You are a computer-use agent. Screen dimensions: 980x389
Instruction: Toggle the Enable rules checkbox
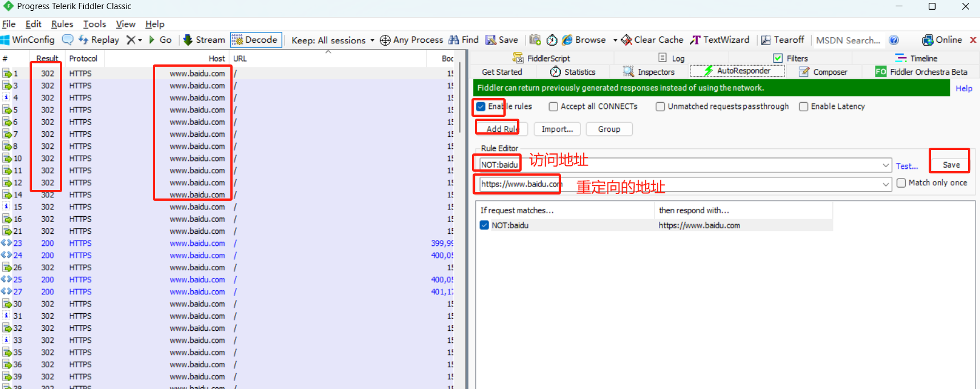[x=481, y=107]
